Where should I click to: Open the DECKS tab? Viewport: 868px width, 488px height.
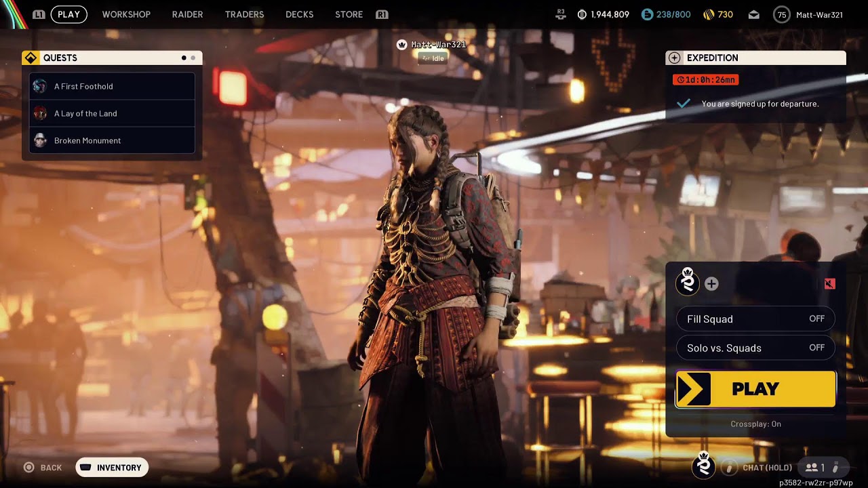[x=299, y=14]
